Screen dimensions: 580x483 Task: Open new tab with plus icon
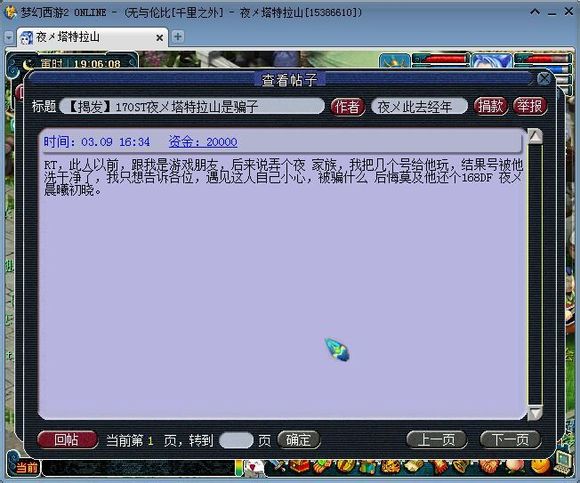point(178,37)
